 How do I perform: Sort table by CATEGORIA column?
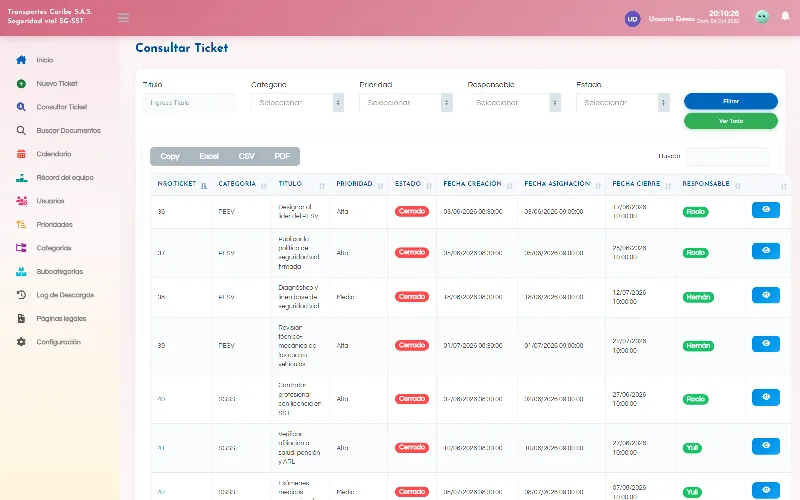(x=242, y=184)
